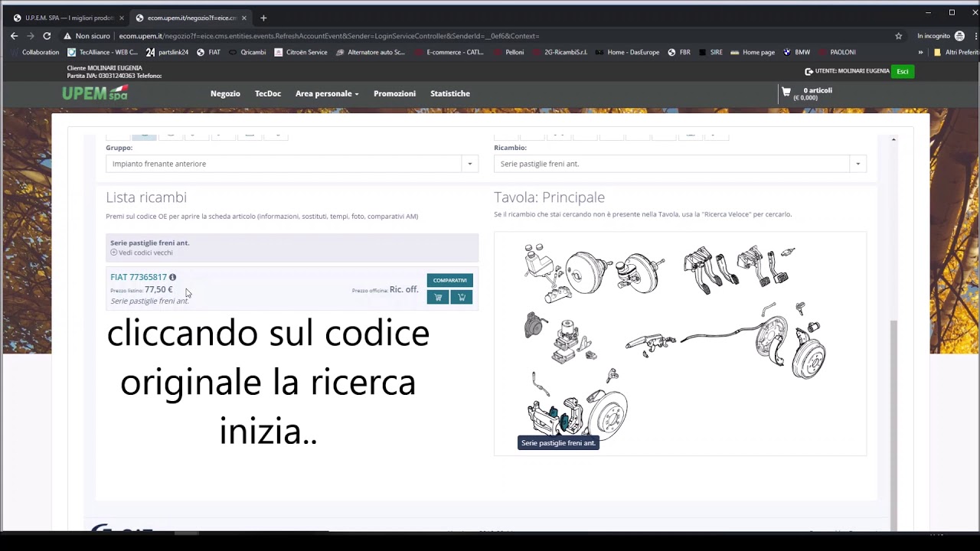Click bookmark star in address bar
This screenshot has width=980, height=551.
[898, 36]
